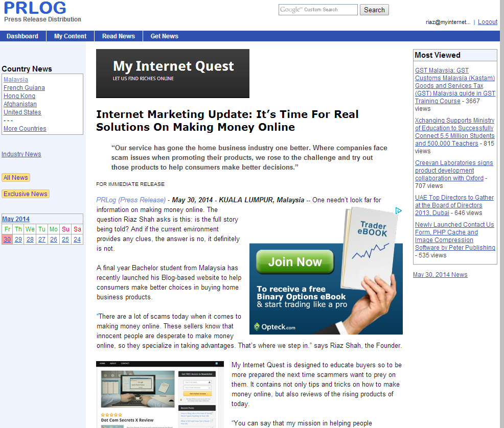Open the Newly Launched Contact Us Form article
Viewport: 504px width, 428px height.
pyautogui.click(x=455, y=236)
